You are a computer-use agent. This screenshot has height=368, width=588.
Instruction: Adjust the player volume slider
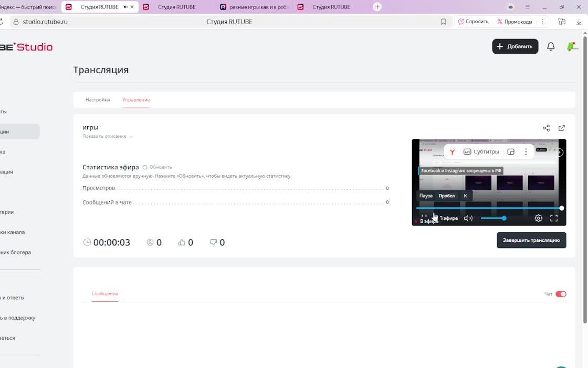493,218
